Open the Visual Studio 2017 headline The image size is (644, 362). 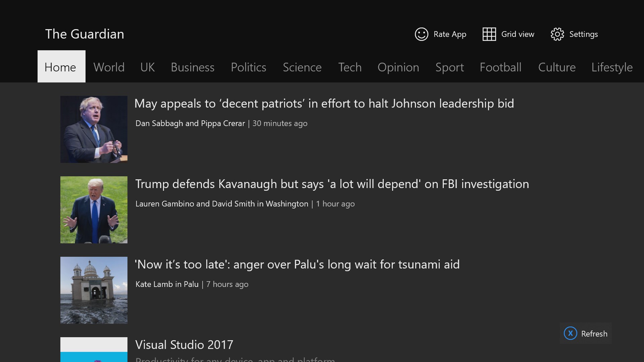click(184, 345)
